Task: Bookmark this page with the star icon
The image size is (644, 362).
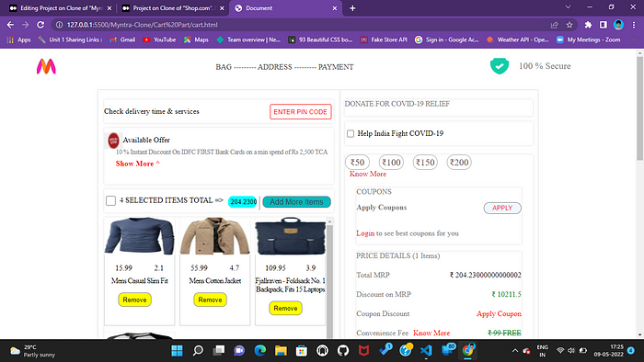Action: (569, 25)
